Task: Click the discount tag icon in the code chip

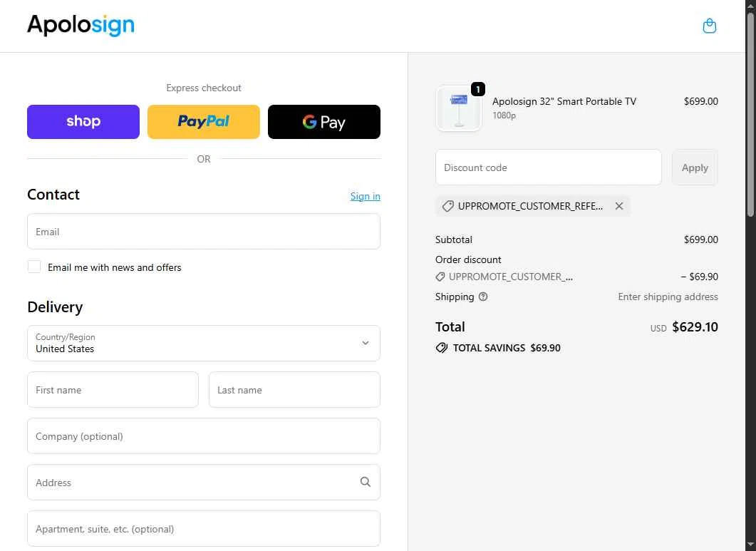Action: click(x=447, y=206)
